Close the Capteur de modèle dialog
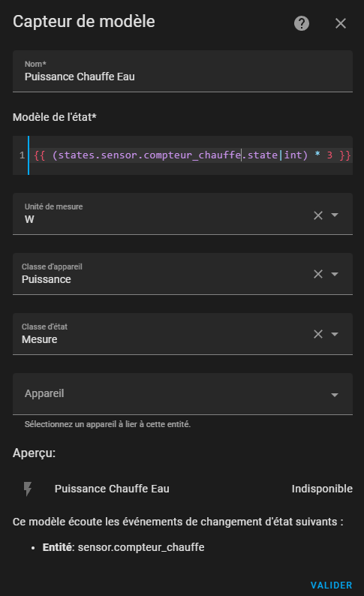 (341, 23)
